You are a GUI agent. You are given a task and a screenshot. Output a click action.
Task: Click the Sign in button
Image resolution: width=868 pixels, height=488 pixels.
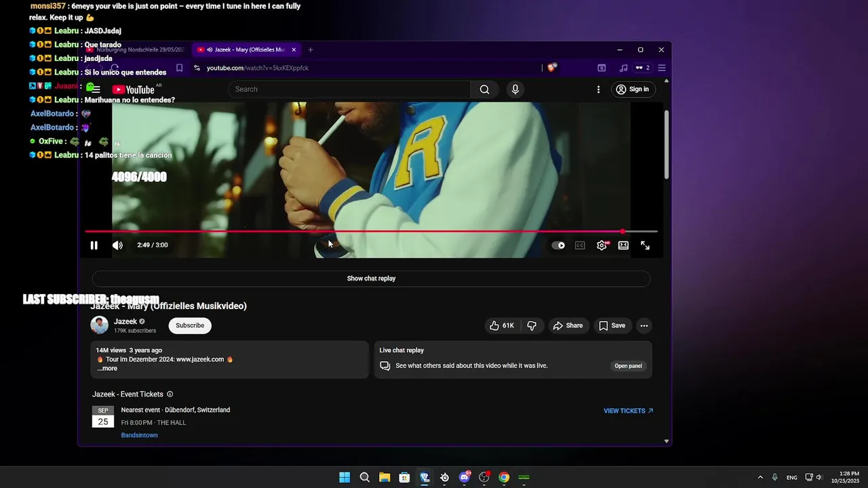632,89
